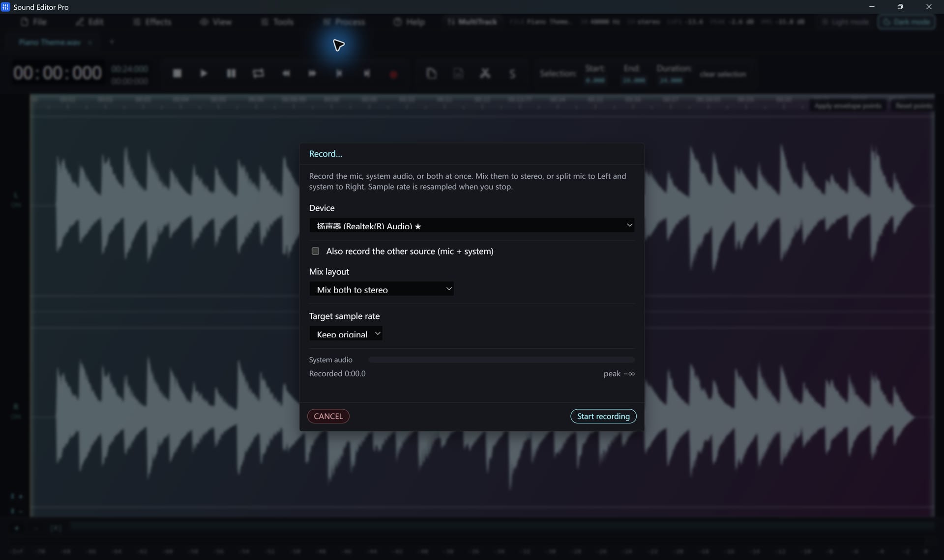Screen dimensions: 944x560
Task: Click the 'peak −∞' readout
Action: coord(619,373)
